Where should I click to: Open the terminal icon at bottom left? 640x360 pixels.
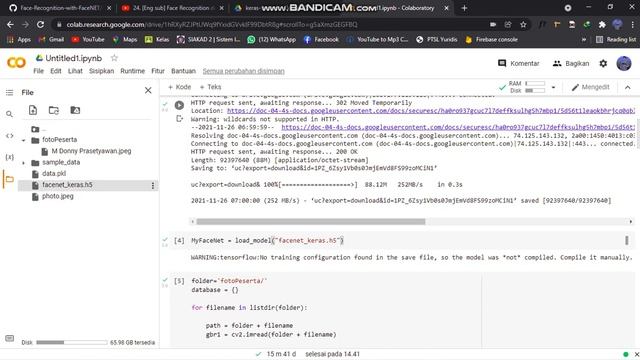coord(9,338)
